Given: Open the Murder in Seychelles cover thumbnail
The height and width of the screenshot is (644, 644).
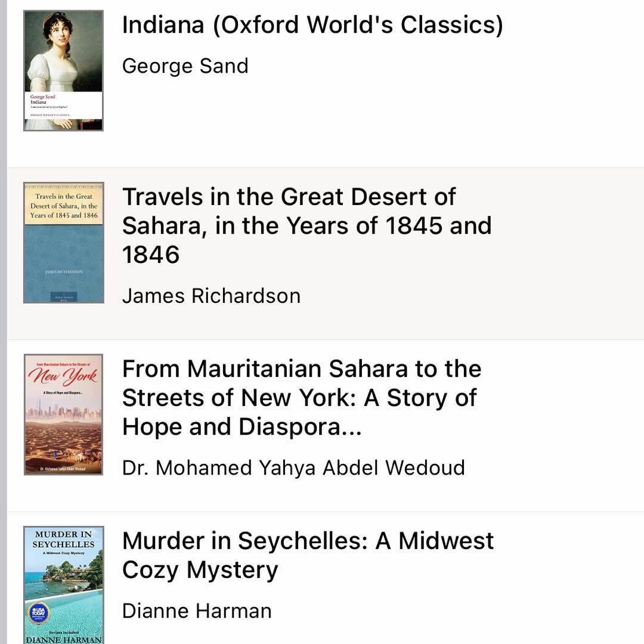Looking at the screenshot, I should tap(63, 584).
